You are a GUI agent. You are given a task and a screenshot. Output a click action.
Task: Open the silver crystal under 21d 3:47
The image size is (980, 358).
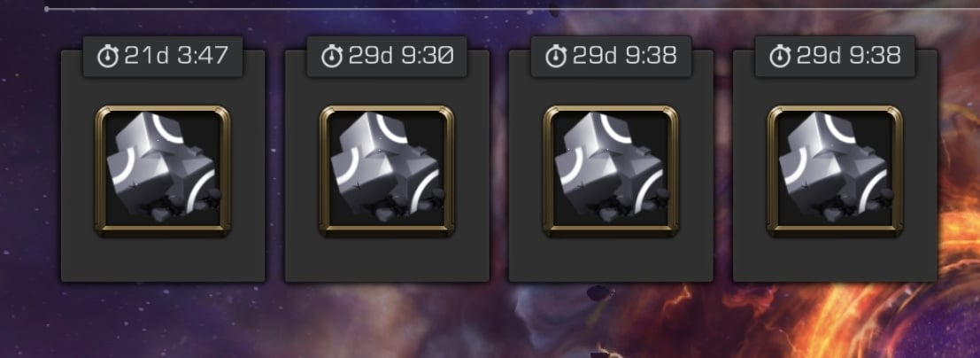coord(163,171)
